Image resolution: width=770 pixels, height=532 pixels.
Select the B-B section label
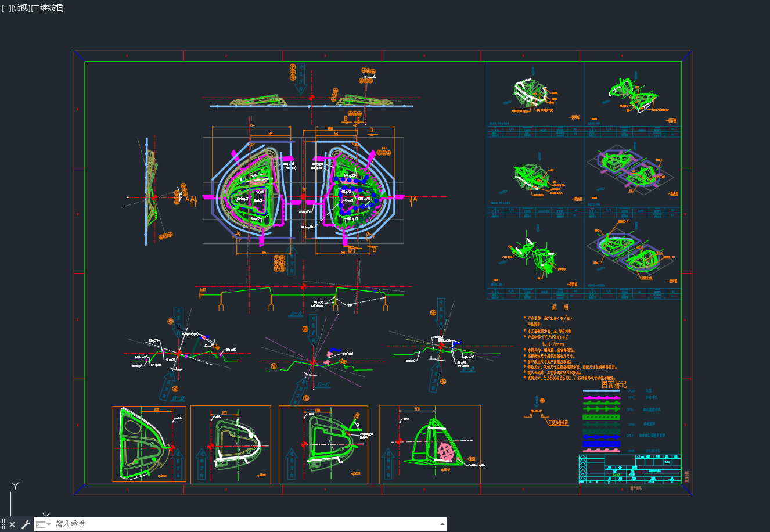point(178,398)
